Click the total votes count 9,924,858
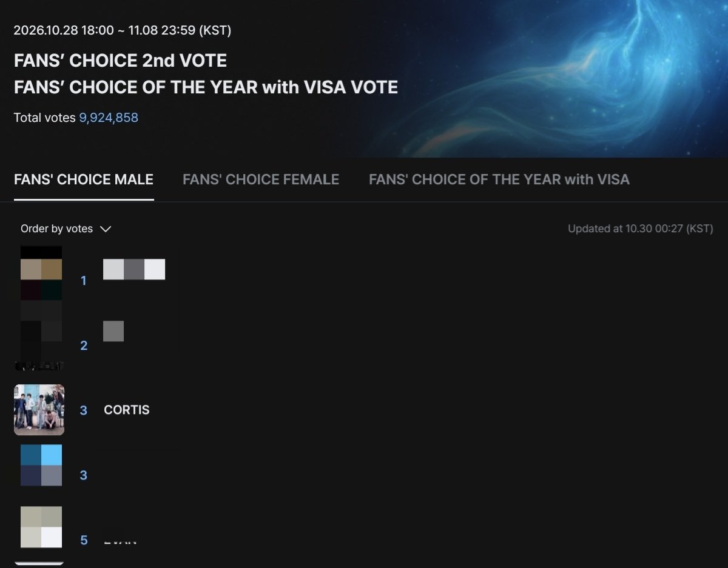Viewport: 728px width, 568px height. [x=109, y=118]
